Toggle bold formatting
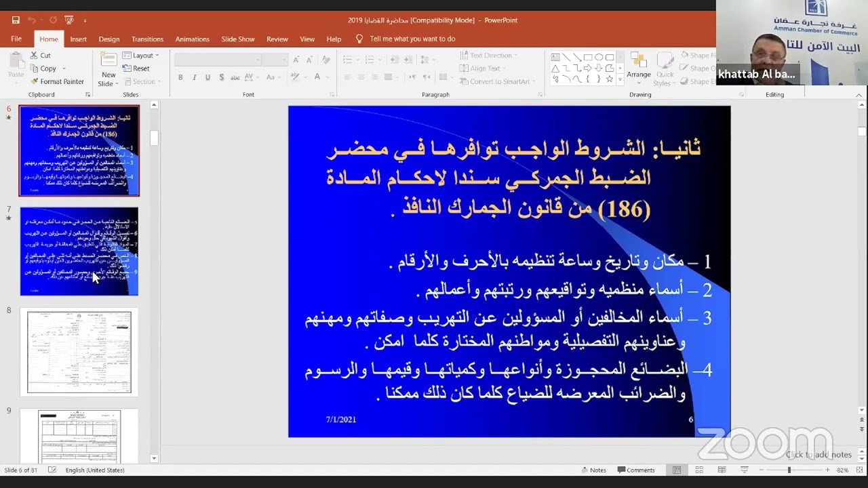 pyautogui.click(x=180, y=77)
